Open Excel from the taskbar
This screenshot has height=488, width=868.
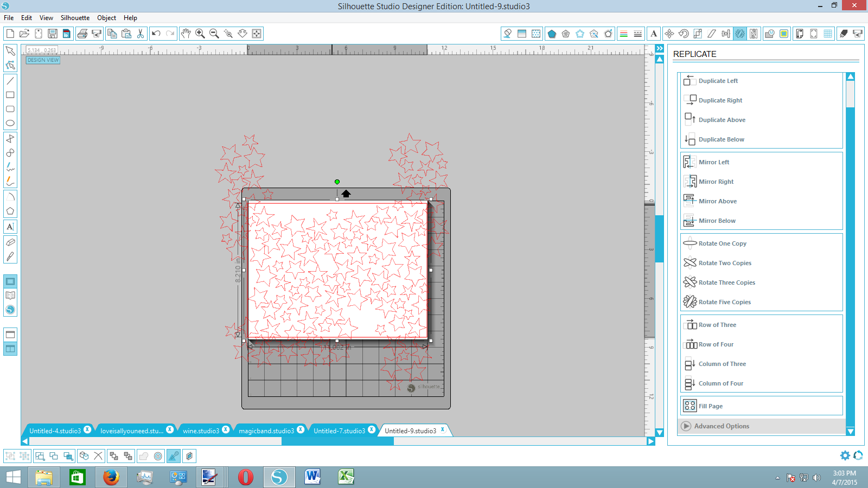(346, 477)
